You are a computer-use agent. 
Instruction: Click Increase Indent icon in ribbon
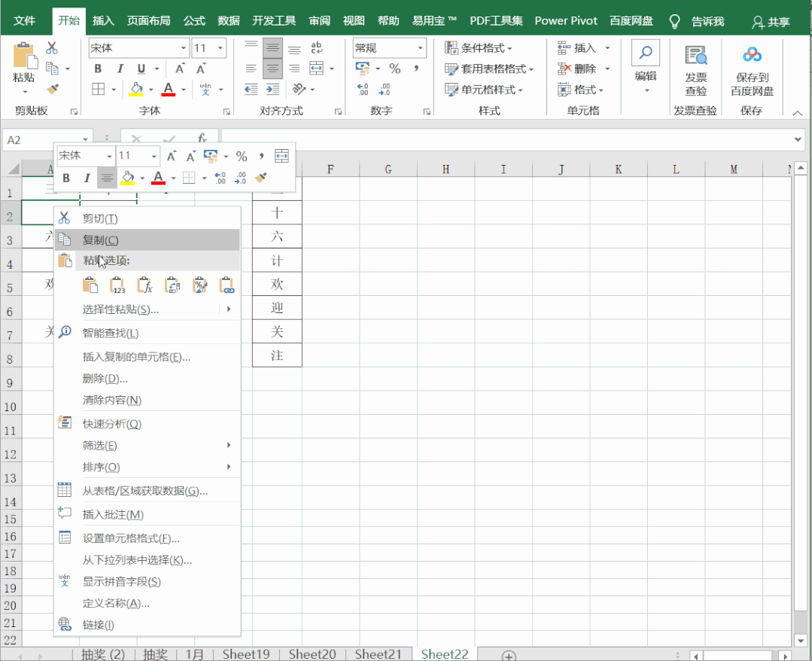[273, 89]
